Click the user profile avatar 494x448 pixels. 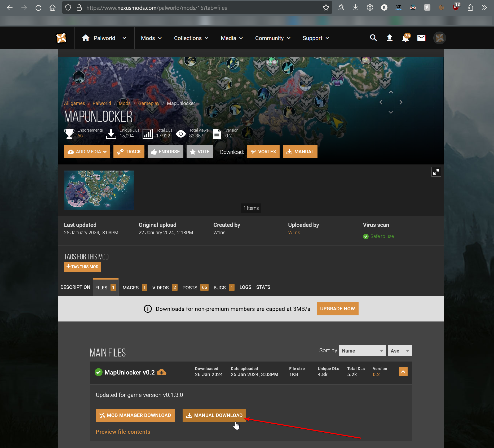[439, 38]
